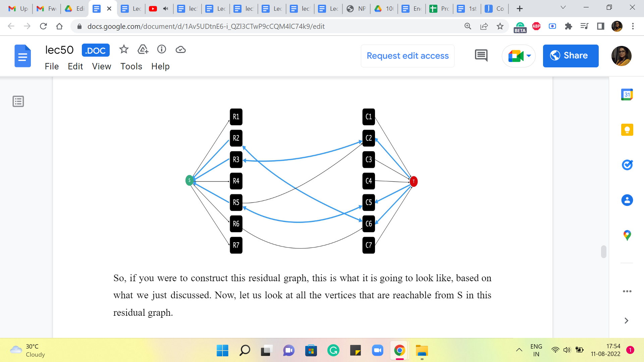Open the View menu
The image size is (644, 362).
coord(101,66)
